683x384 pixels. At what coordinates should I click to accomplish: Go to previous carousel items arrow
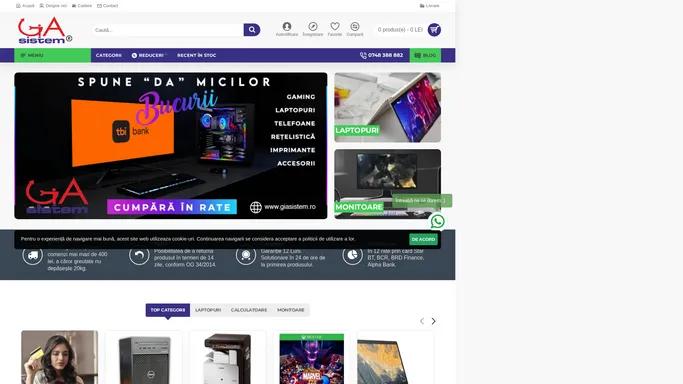422,321
